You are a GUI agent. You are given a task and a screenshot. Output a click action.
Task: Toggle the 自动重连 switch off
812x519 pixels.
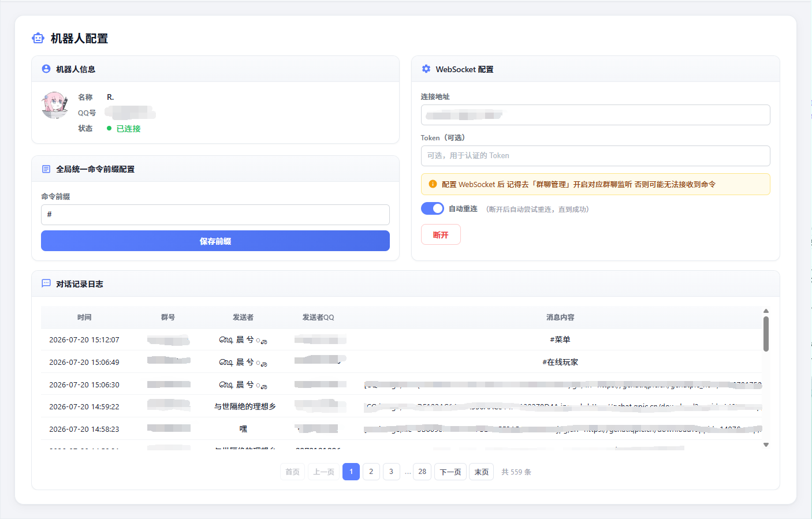(433, 208)
